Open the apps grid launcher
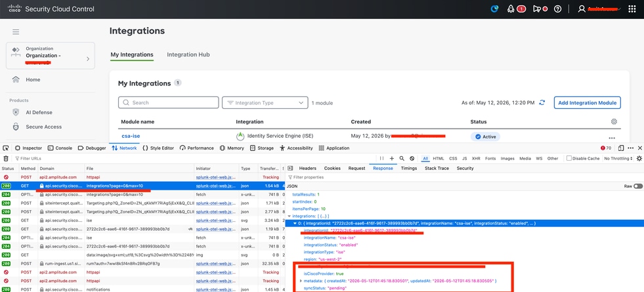This screenshot has height=292, width=644. tap(632, 9)
